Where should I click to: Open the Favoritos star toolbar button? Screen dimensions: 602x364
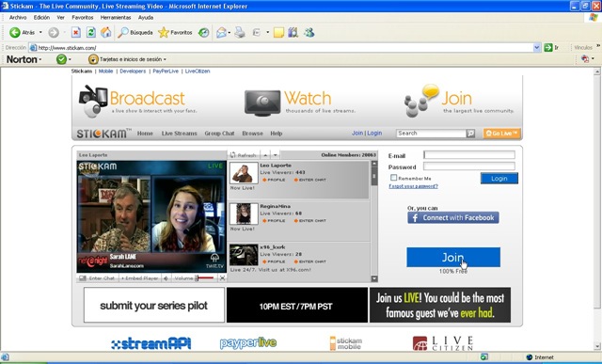coord(175,33)
